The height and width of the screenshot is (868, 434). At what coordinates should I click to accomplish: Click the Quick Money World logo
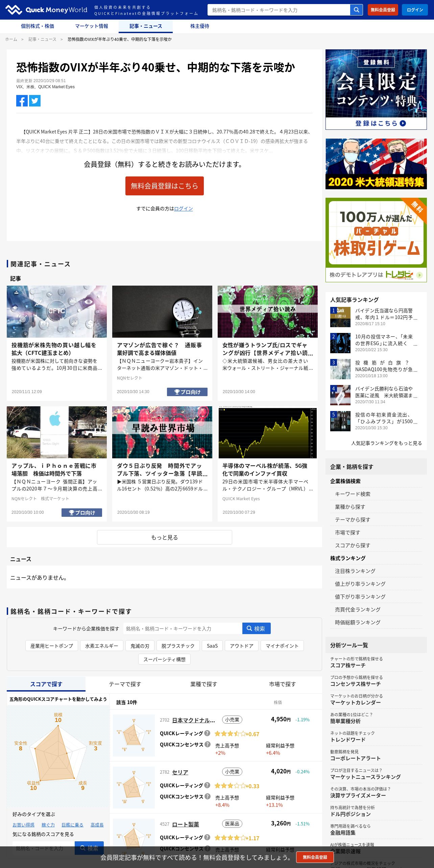[46, 10]
